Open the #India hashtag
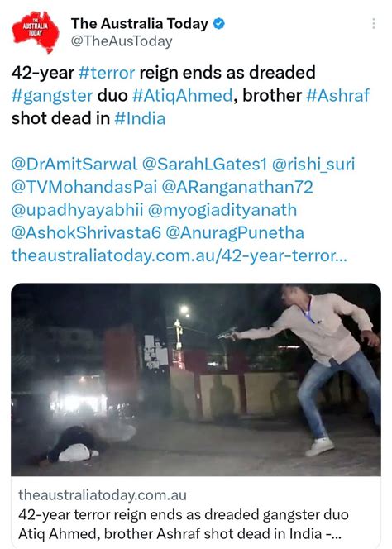The width and height of the screenshot is (392, 549). [140, 118]
